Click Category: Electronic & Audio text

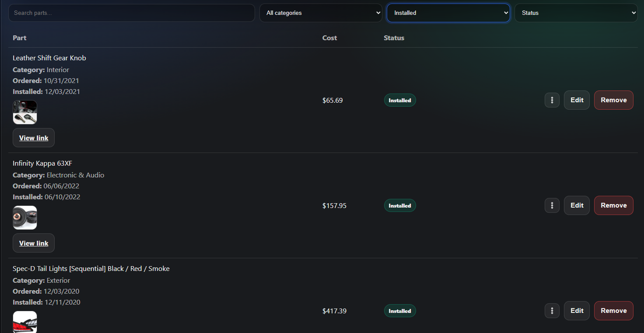click(x=58, y=175)
